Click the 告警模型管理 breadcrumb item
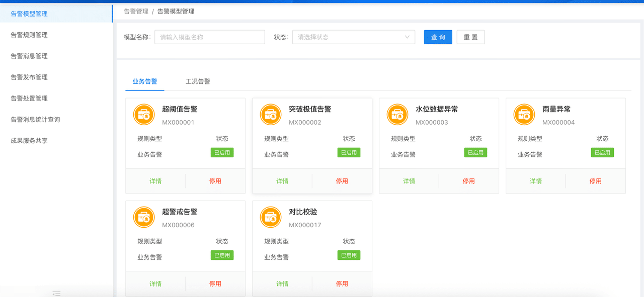Image resolution: width=644 pixels, height=297 pixels. click(x=176, y=11)
